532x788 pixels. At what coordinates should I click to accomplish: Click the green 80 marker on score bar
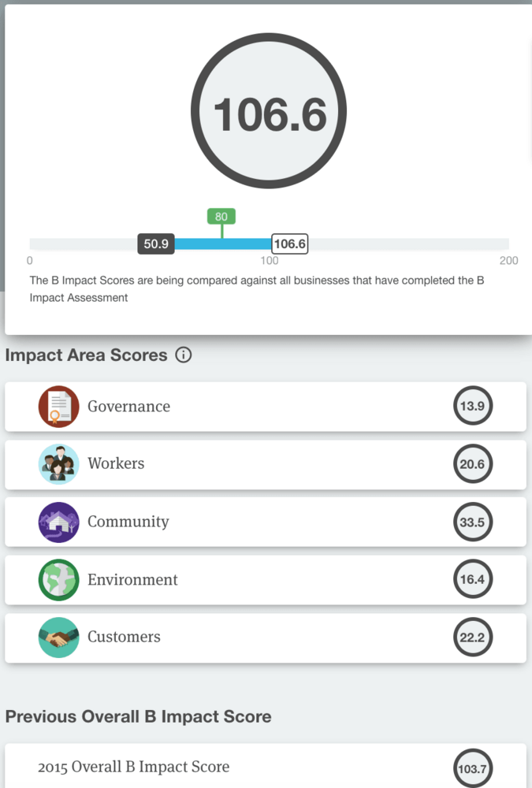click(221, 217)
